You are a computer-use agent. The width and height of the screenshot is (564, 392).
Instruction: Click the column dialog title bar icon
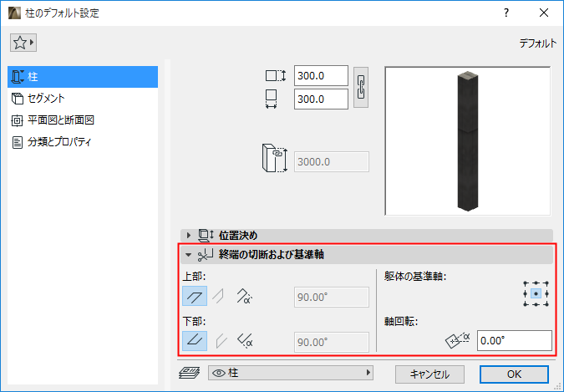pos(14,13)
